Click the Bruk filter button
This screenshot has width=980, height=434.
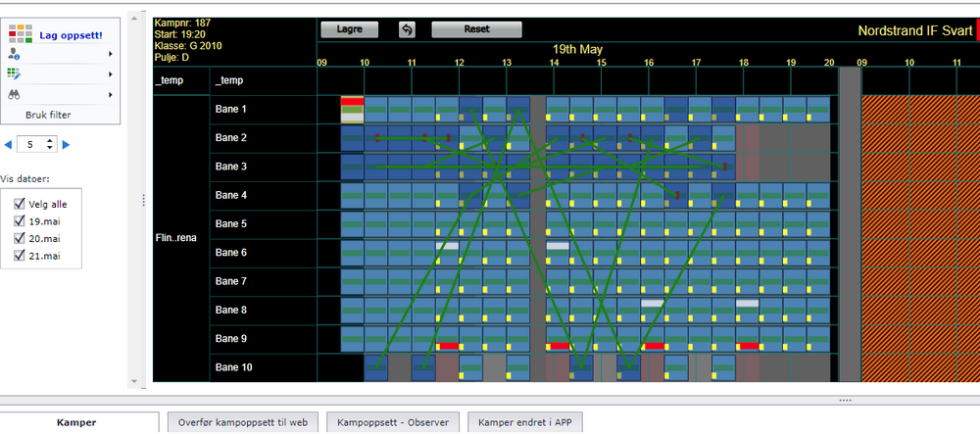[x=48, y=115]
